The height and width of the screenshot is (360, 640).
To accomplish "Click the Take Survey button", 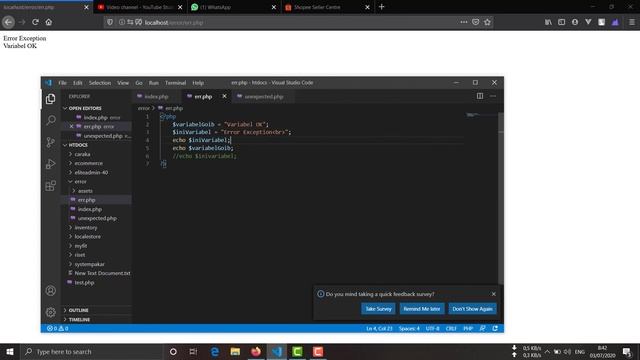I will pos(378,309).
